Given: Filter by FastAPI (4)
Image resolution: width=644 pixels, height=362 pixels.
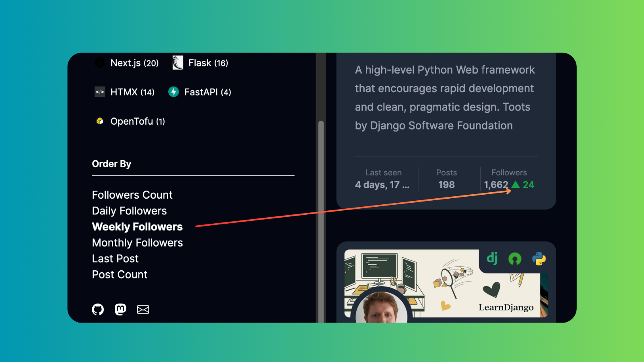Looking at the screenshot, I should [208, 92].
